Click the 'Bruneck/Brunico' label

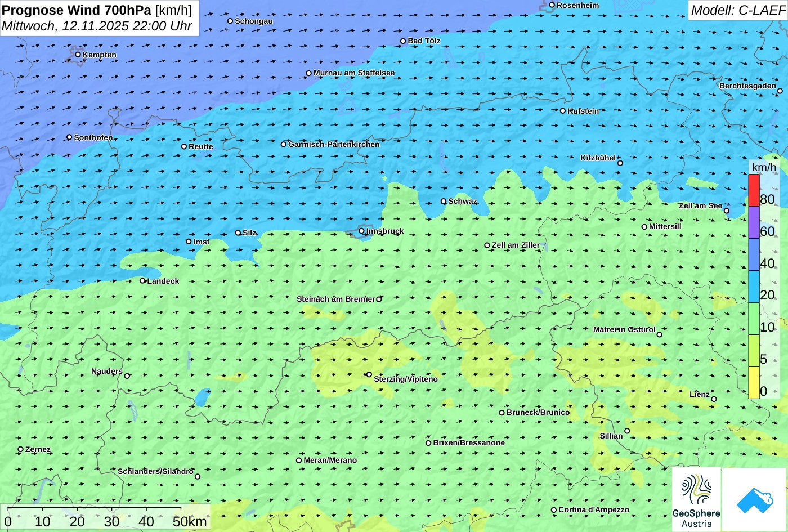538,412
